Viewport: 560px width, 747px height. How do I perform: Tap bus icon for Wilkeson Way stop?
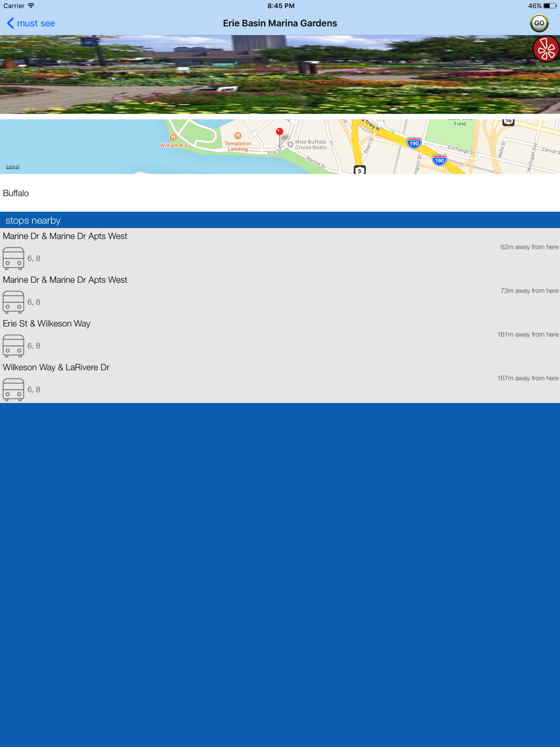[13, 389]
